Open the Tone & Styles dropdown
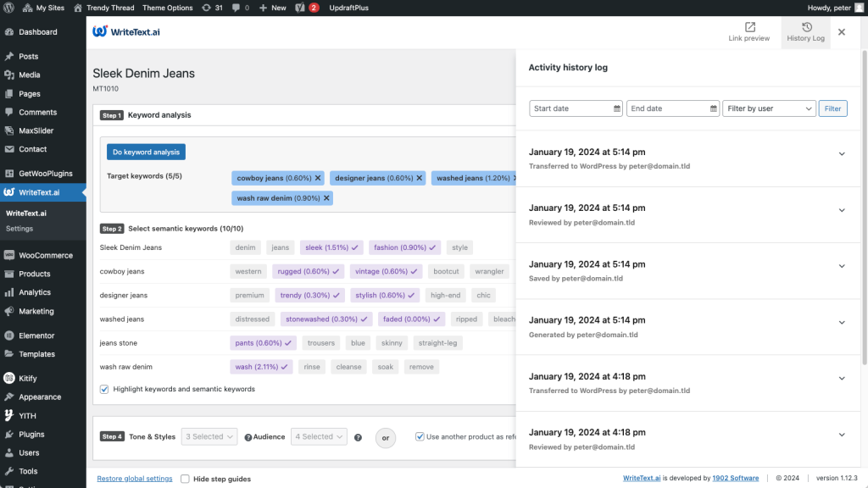Viewport: 868px width, 488px height. pyautogui.click(x=210, y=437)
